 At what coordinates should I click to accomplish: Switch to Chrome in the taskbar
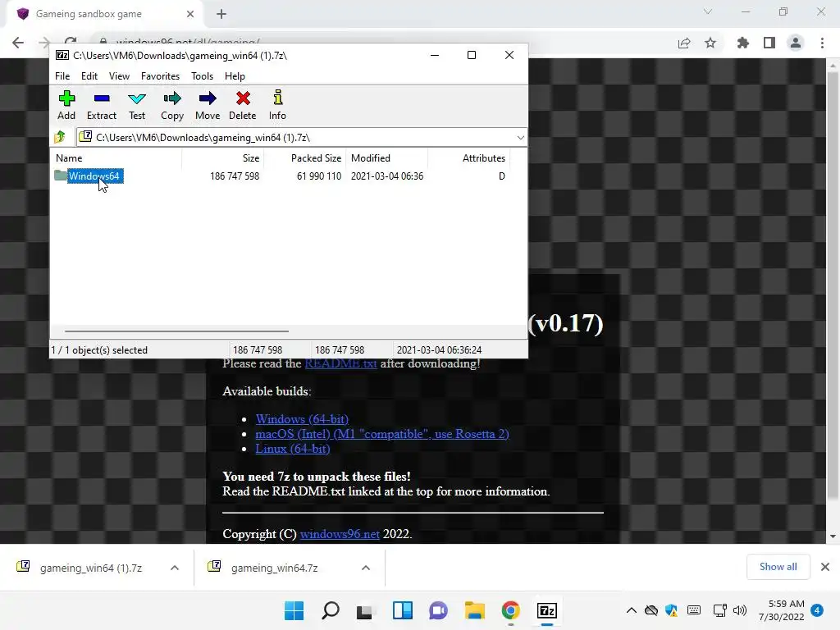[510, 610]
